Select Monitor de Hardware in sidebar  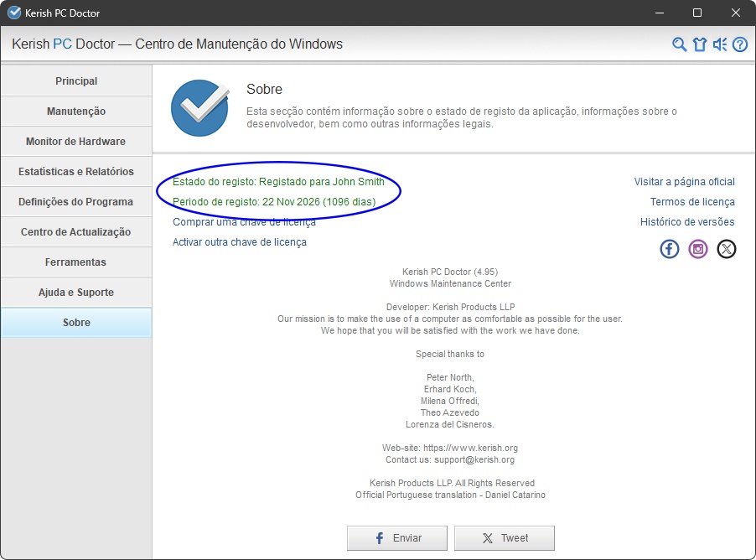[76, 142]
